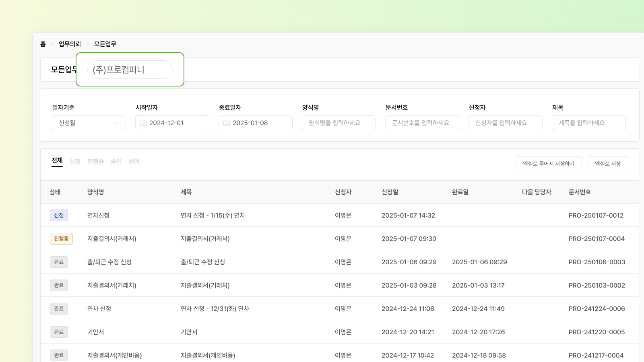Click request date 2025-01-07 09:30

tap(409, 239)
